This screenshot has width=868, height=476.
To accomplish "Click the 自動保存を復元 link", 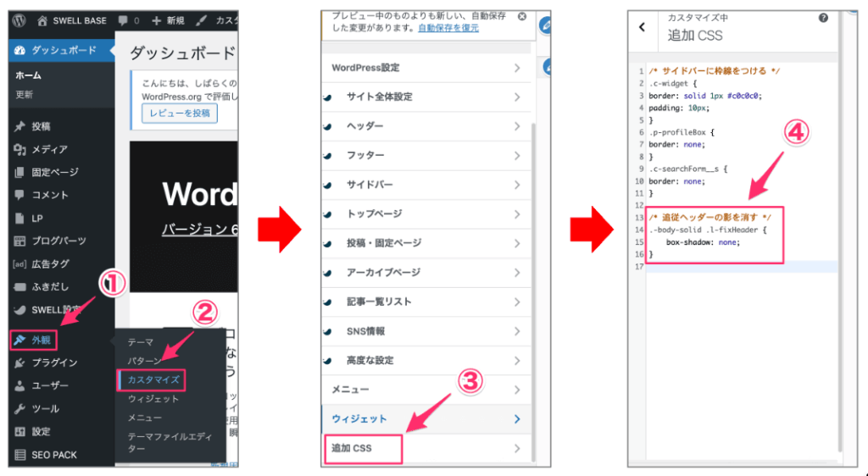I will [x=448, y=28].
